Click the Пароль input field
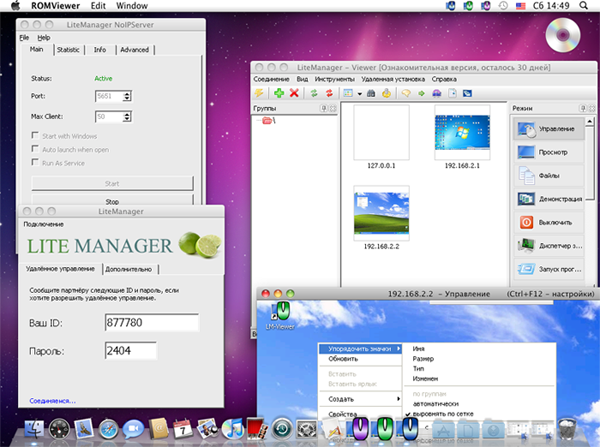This screenshot has height=447, width=600. pos(130,350)
